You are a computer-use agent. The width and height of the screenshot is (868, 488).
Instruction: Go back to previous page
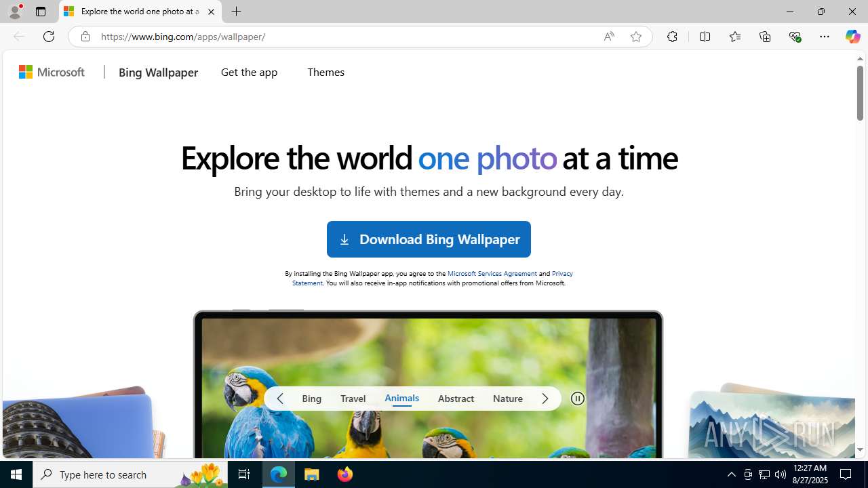19,37
